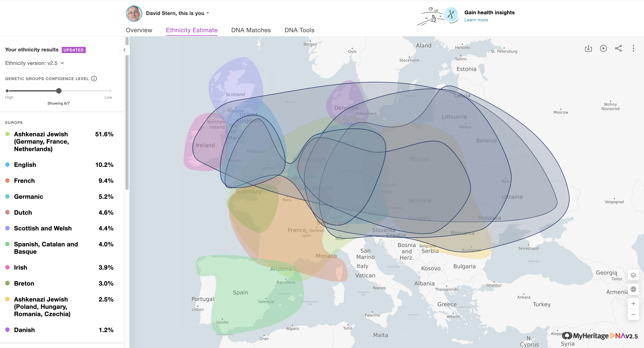The image size is (644, 348).
Task: Switch to the DNA Matches tab
Action: click(x=251, y=30)
